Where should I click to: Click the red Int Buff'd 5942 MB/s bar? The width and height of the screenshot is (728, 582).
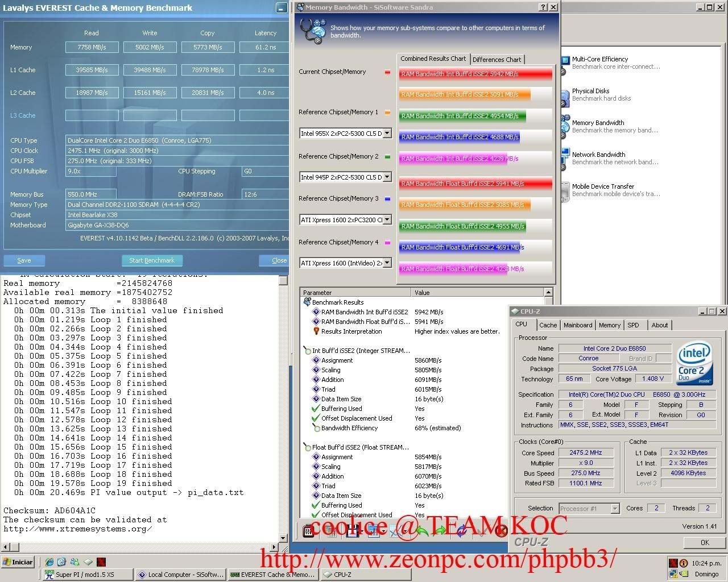click(475, 74)
